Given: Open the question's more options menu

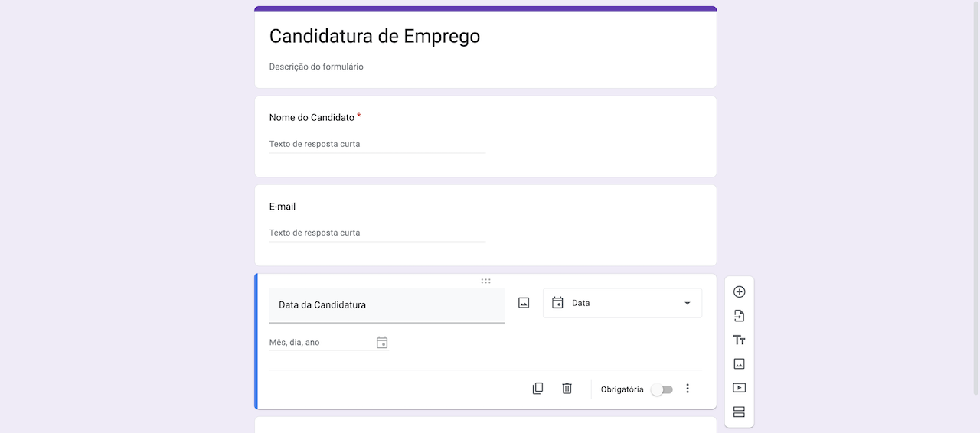Looking at the screenshot, I should pyautogui.click(x=688, y=389).
